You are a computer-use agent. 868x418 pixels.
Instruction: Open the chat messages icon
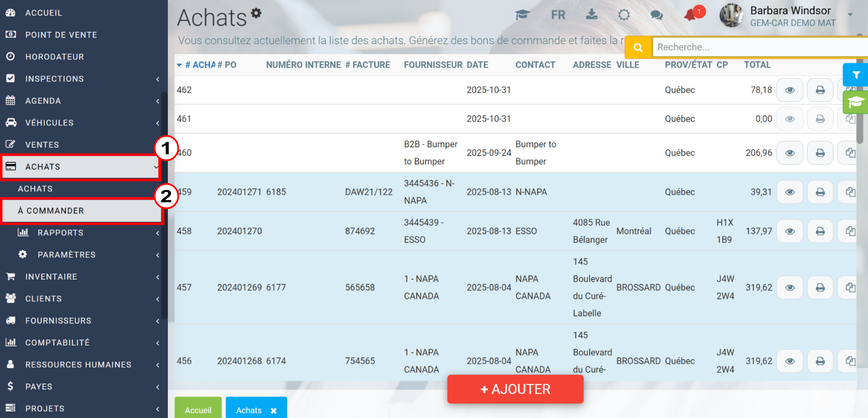coord(656,15)
